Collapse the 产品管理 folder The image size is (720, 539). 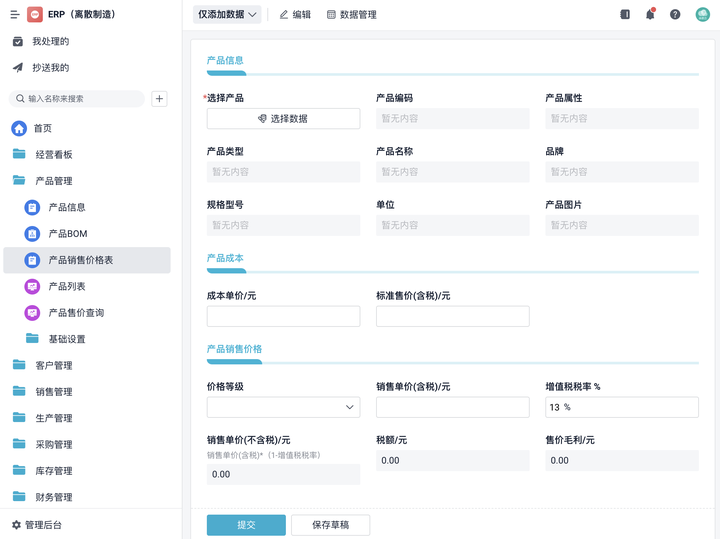54,181
